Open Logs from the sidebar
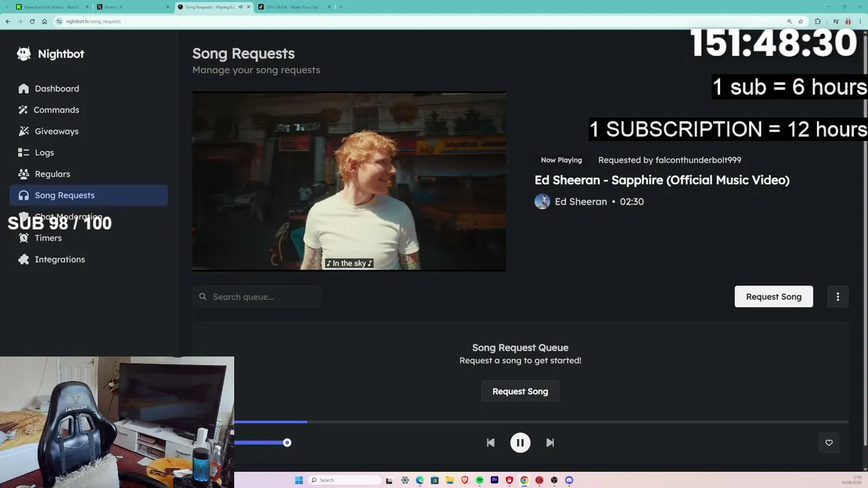 [89, 152]
